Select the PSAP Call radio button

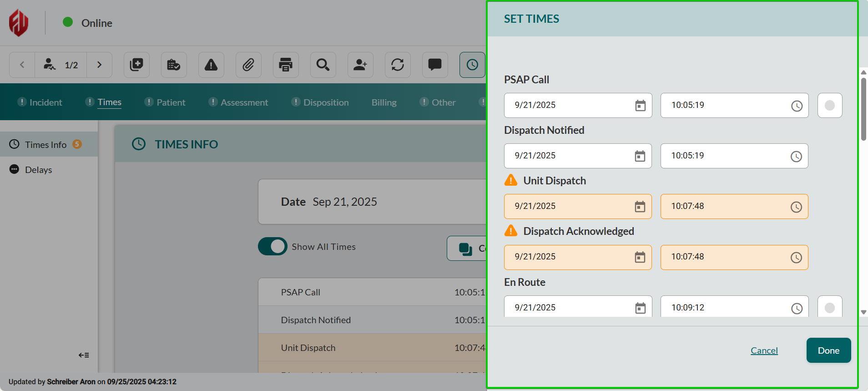tap(829, 106)
